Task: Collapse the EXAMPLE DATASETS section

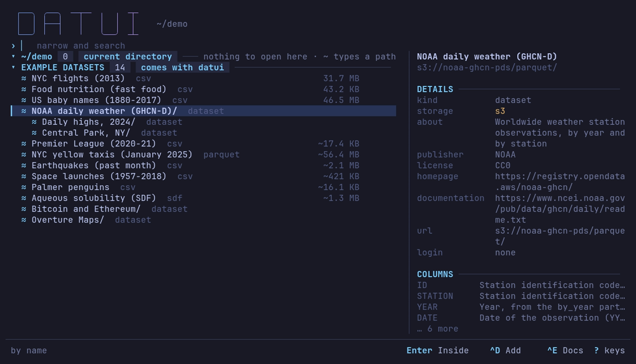Action: [x=13, y=67]
